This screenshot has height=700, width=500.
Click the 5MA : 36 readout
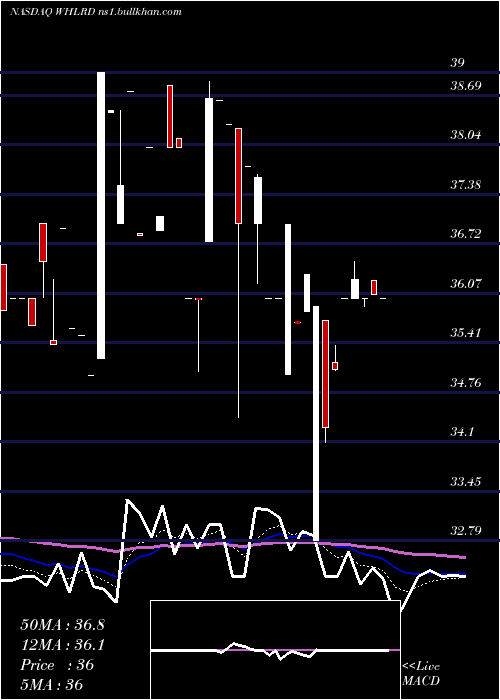[52, 685]
